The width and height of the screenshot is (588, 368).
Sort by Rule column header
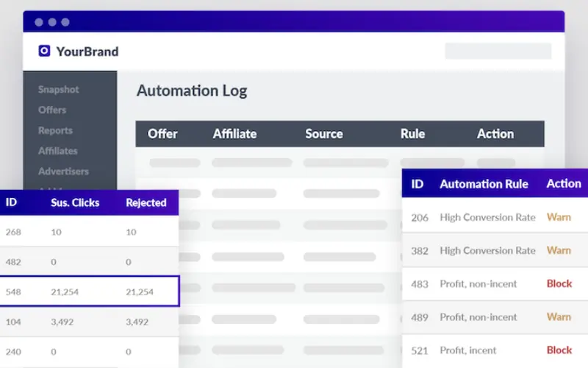[412, 134]
